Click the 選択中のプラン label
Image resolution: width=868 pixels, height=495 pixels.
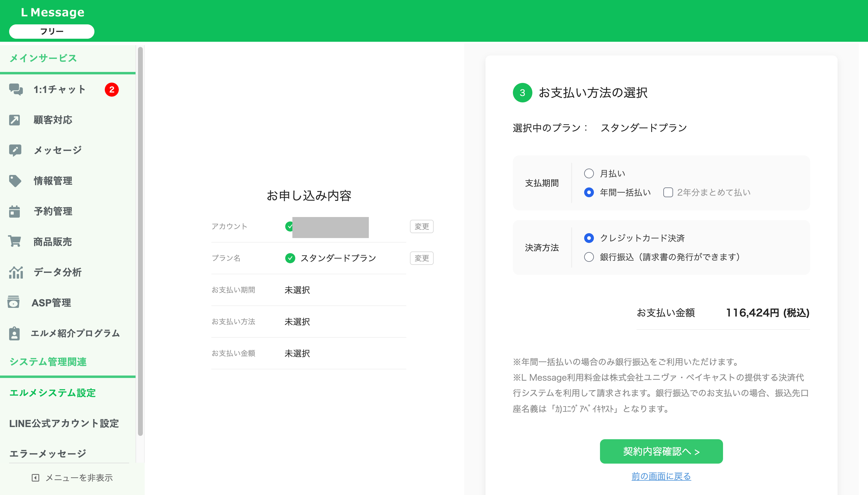(x=550, y=128)
